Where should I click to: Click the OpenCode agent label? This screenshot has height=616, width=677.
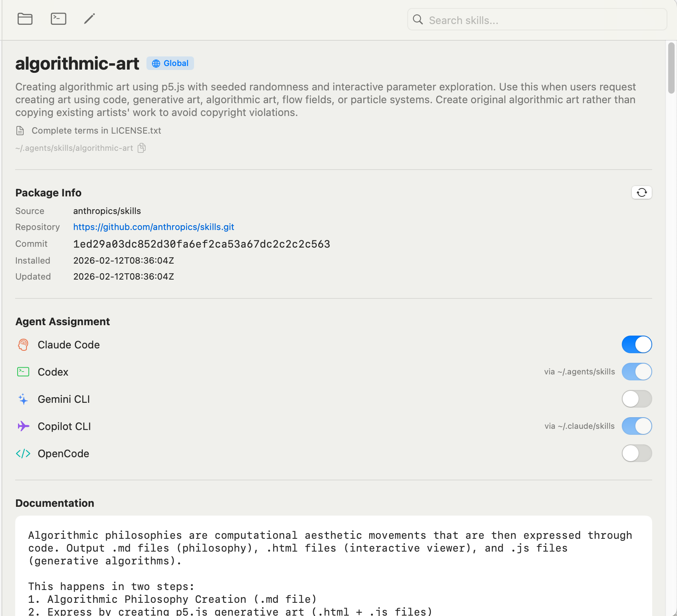tap(64, 454)
